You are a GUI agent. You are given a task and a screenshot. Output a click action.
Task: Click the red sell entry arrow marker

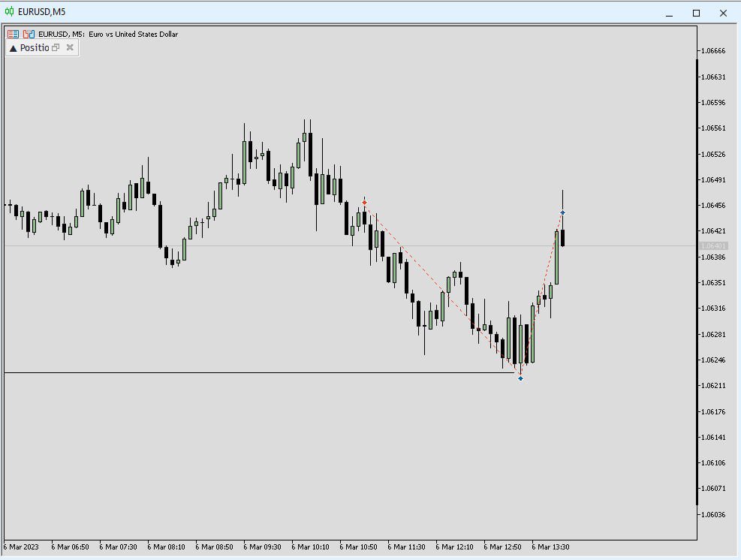coord(364,203)
